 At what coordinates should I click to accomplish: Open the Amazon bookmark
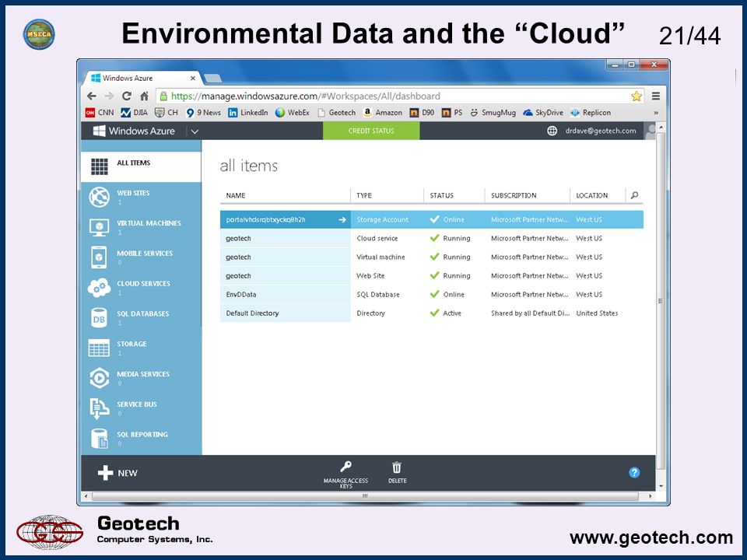click(382, 112)
